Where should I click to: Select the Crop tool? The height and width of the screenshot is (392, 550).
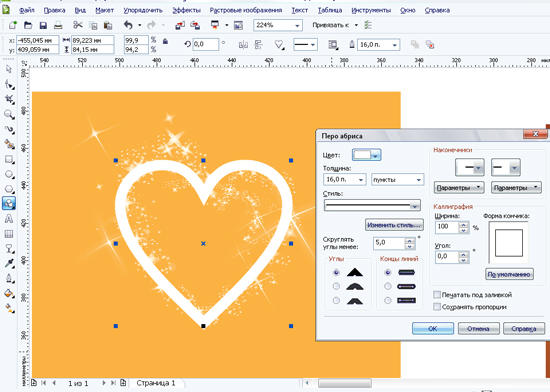coord(9,99)
